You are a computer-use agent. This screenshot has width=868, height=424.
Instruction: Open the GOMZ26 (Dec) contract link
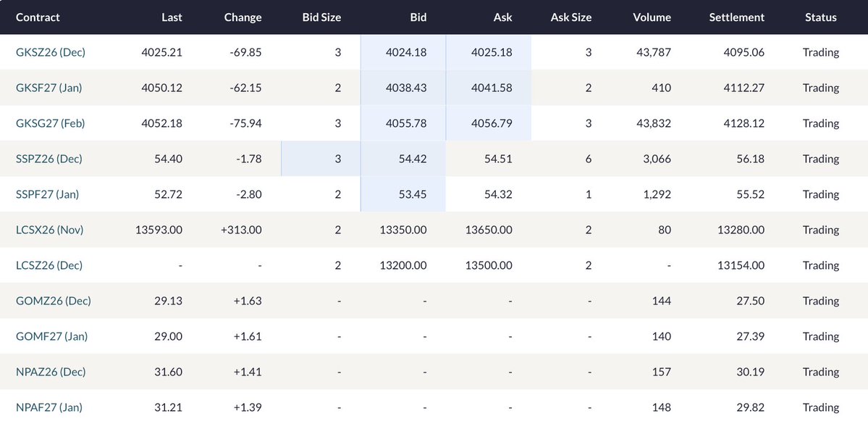tap(53, 300)
